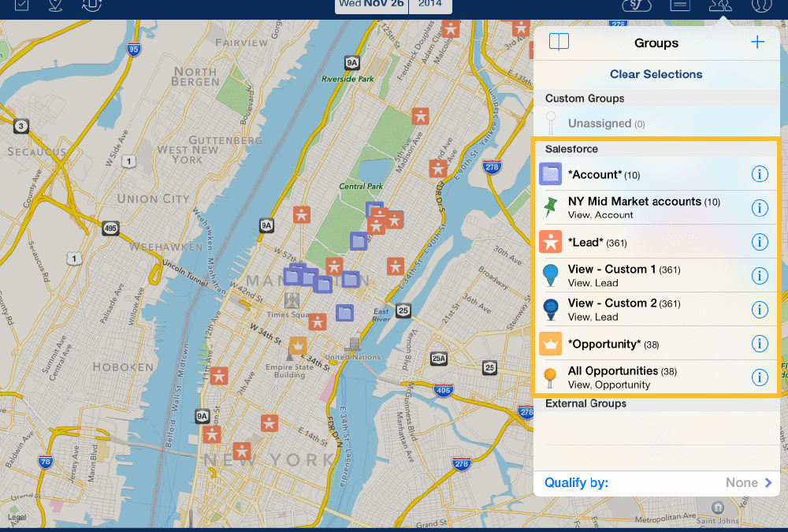Show info for View - Custom 1
The height and width of the screenshot is (532, 788).
[x=760, y=276]
